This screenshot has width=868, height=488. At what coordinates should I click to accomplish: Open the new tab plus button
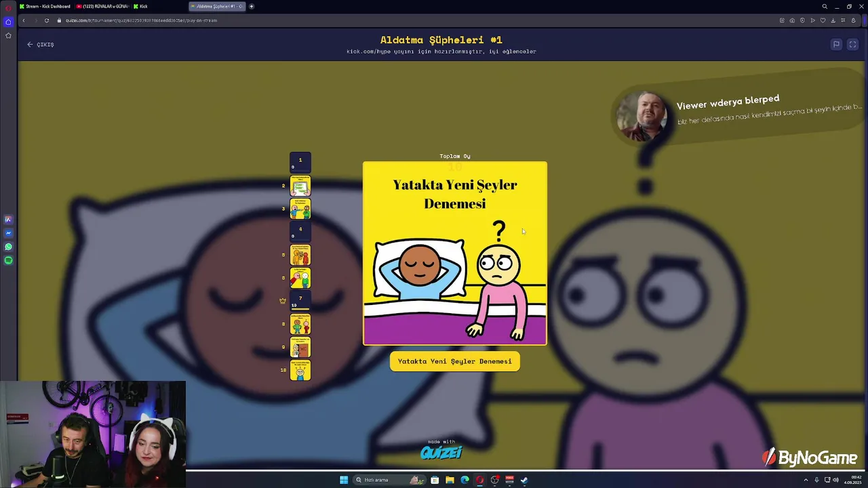[251, 6]
